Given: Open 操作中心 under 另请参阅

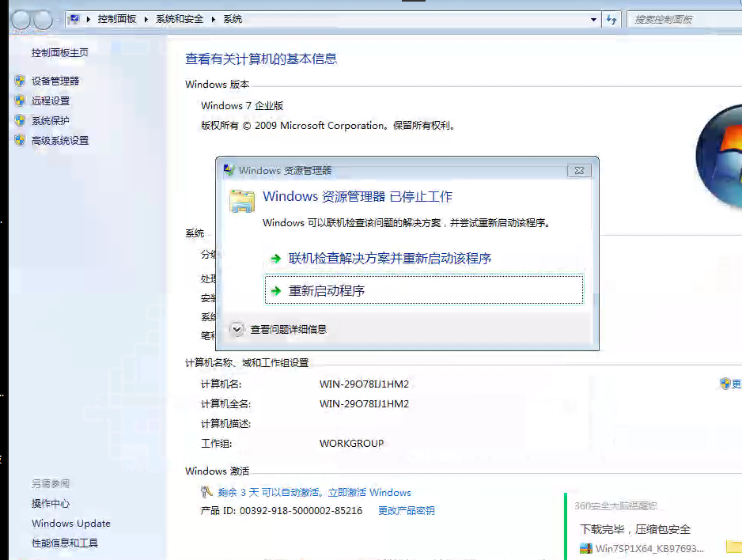Looking at the screenshot, I should click(x=51, y=504).
